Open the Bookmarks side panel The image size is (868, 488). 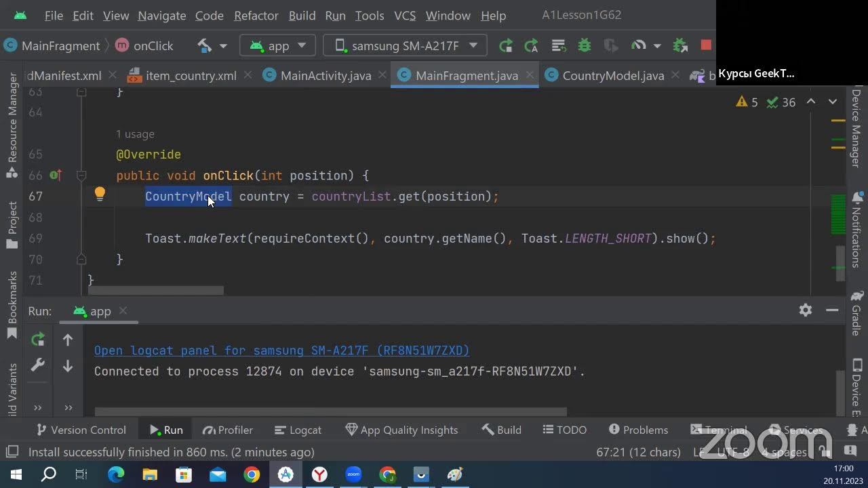12,305
